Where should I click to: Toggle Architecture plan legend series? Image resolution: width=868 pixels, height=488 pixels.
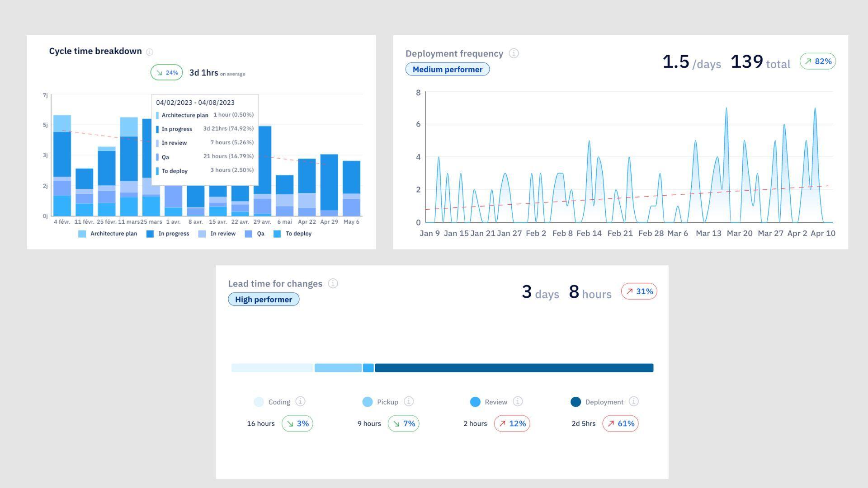pyautogui.click(x=108, y=234)
